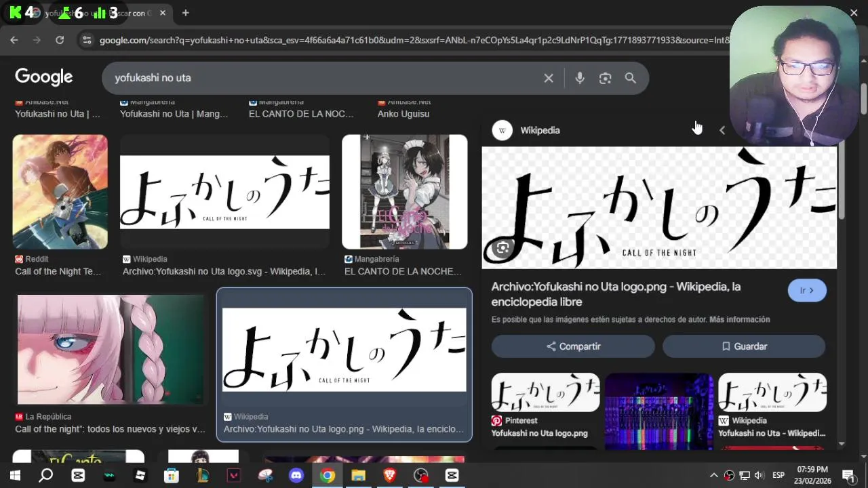This screenshot has height=488, width=868.
Task: Open the Reddit Call of the Night thumbnail
Action: pyautogui.click(x=60, y=192)
